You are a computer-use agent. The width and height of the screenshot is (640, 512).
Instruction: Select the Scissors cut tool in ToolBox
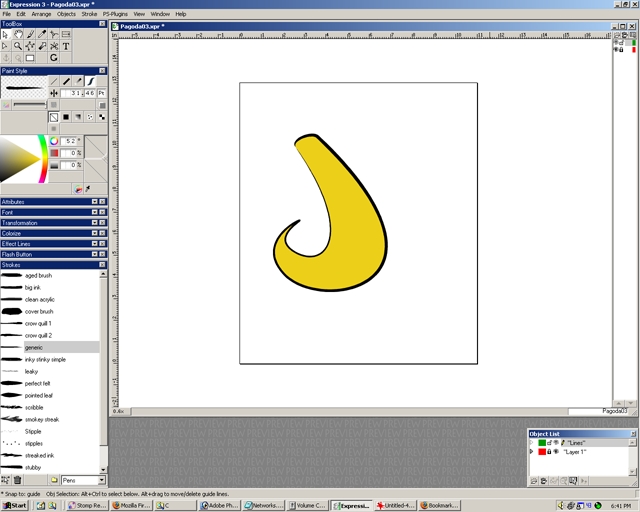54,46
